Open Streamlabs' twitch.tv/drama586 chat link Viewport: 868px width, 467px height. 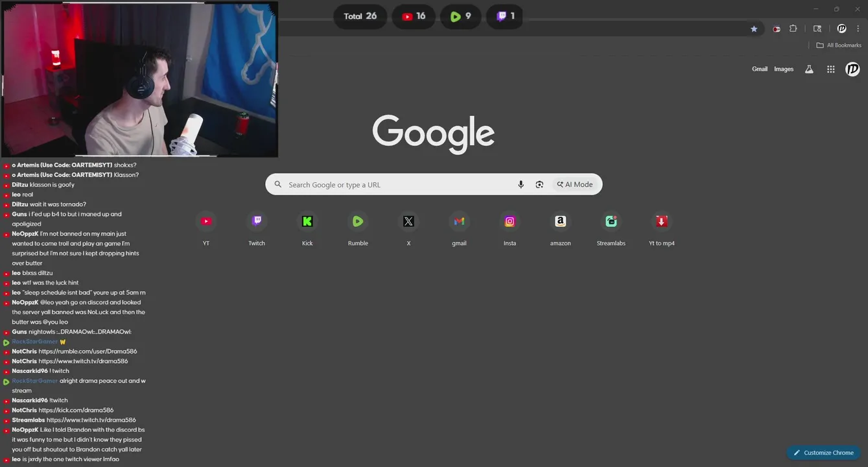91,420
